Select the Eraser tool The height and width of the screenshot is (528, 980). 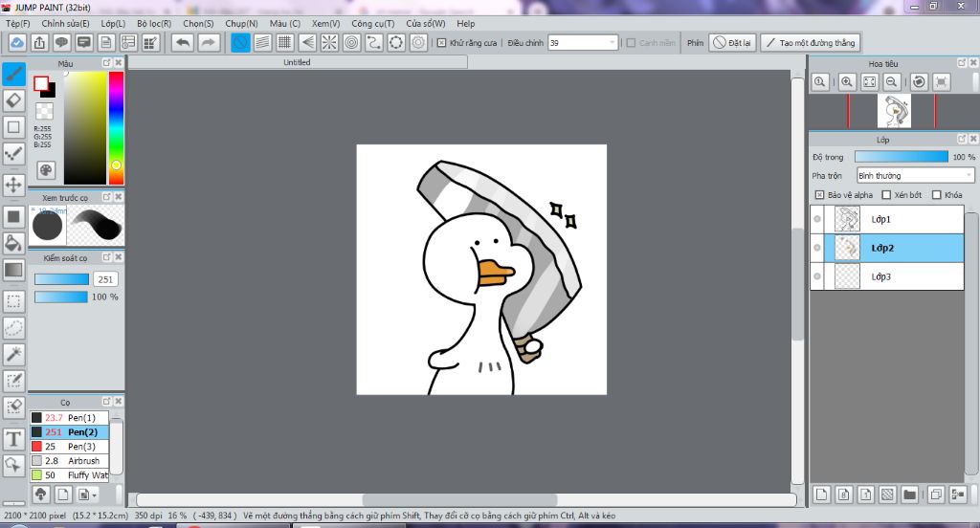click(x=13, y=100)
